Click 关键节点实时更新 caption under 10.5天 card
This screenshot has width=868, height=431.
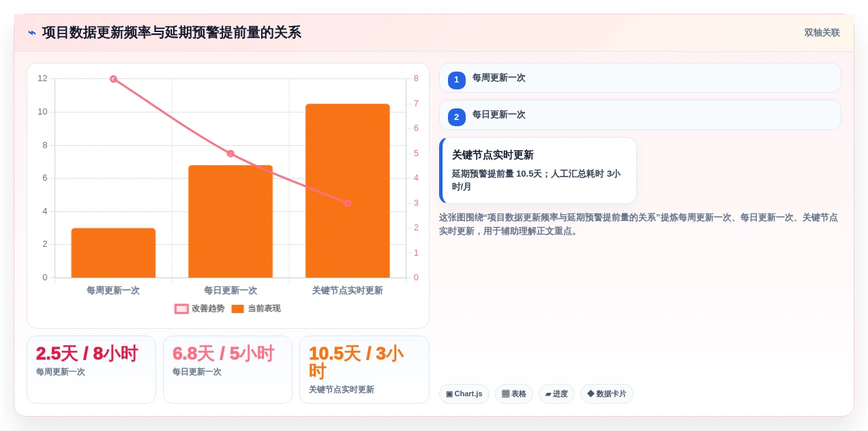click(342, 390)
